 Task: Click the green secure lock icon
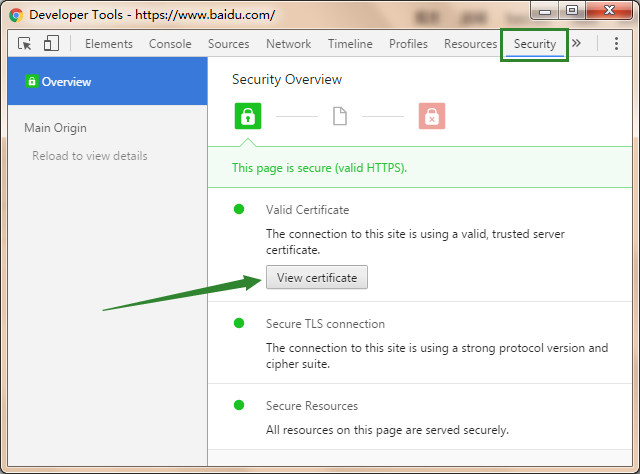click(247, 116)
